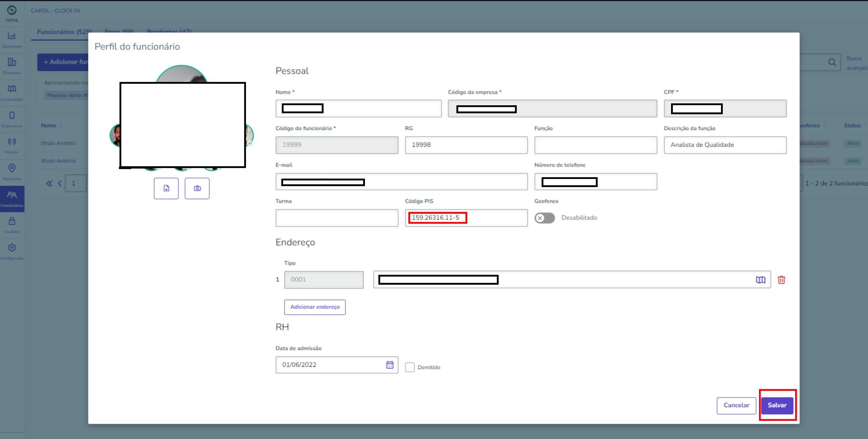Click the 'Endereço' section heading
The image size is (868, 439).
(x=295, y=242)
